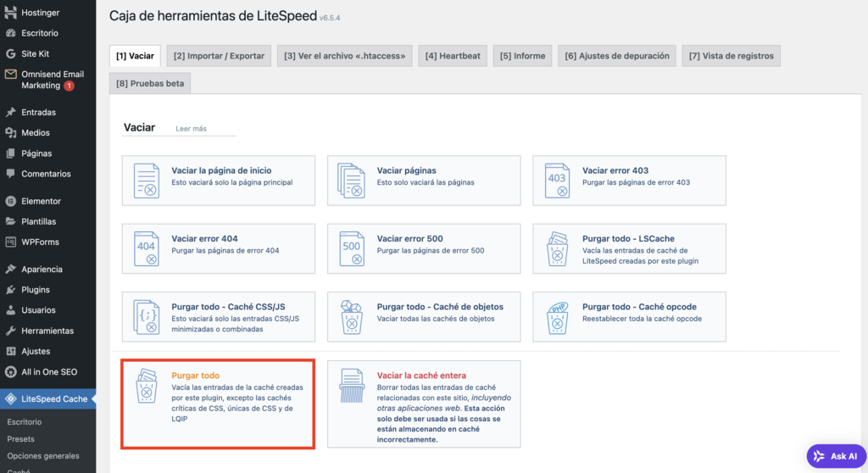This screenshot has width=868, height=473.
Task: Click the Leer más link
Action: point(191,129)
